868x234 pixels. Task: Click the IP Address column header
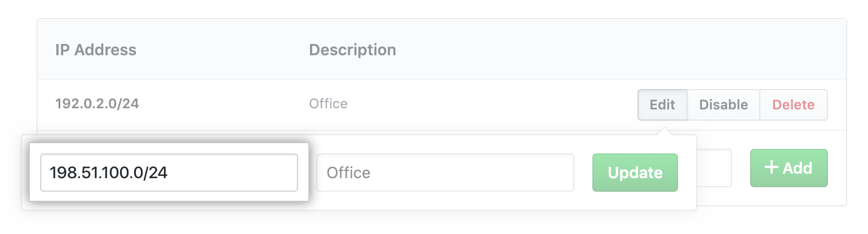[x=96, y=50]
